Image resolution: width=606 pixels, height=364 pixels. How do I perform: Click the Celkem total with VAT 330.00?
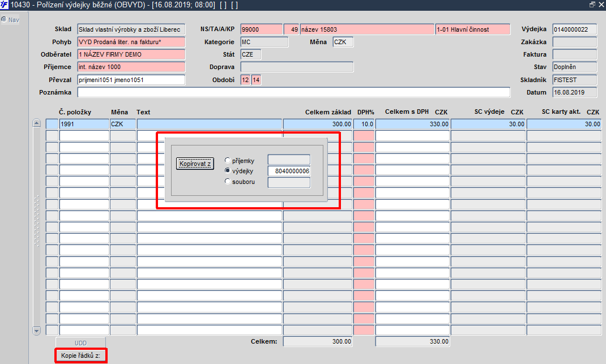pos(413,341)
